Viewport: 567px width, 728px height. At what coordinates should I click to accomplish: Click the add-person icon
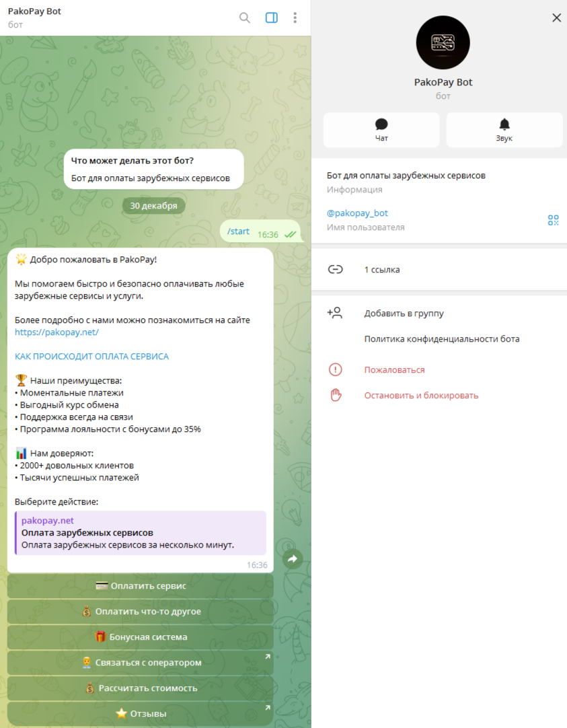334,313
